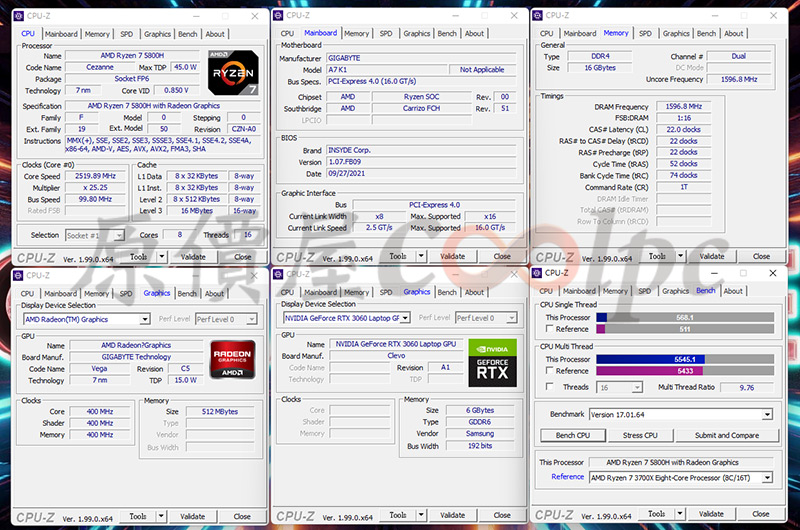Viewport: 800px width, 530px height.
Task: Open the NVIDIA GeForce RTX 3060 device dropdown
Action: [x=405, y=318]
